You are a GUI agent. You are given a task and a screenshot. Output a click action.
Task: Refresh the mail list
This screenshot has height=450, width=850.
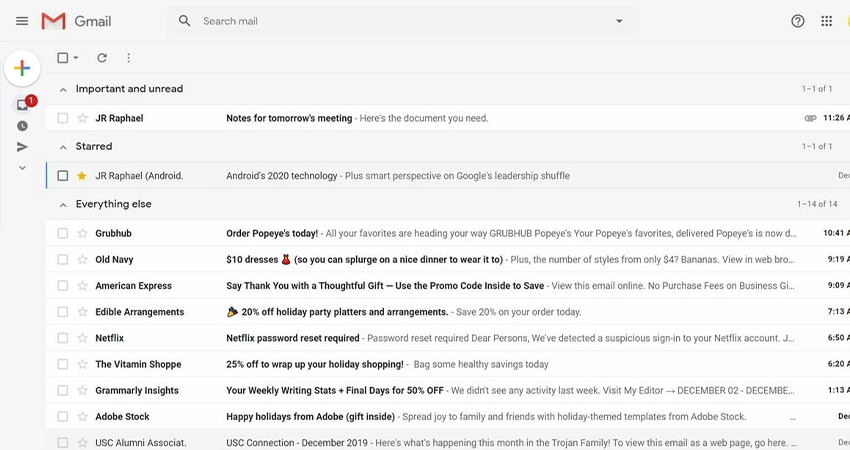pos(102,57)
